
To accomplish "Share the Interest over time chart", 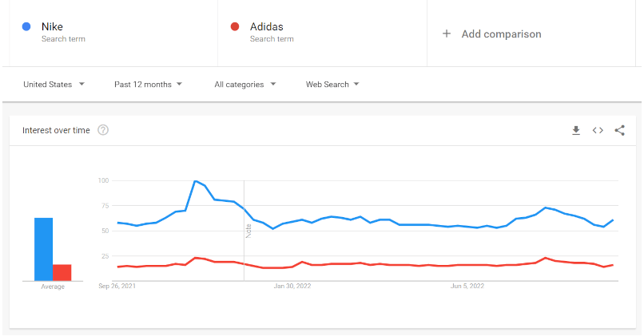I will (619, 131).
